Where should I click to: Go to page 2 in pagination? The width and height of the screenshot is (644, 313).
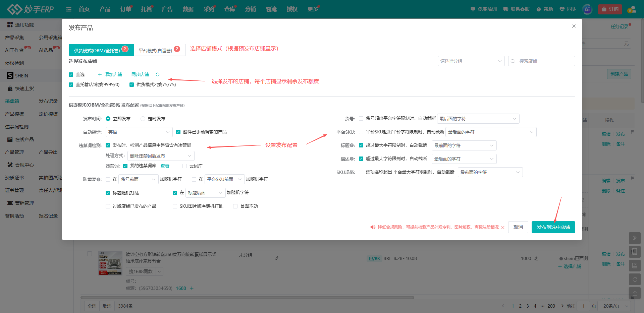[x=520, y=306]
